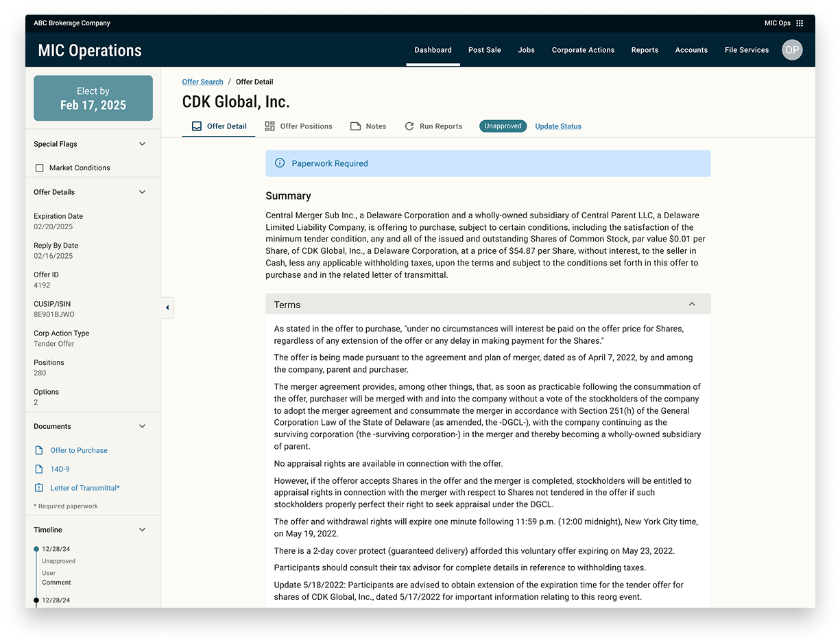Viewport: 840px width, 643px height.
Task: Click the CUSIP/ISIN value 8E901BJWO
Action: [x=54, y=314]
